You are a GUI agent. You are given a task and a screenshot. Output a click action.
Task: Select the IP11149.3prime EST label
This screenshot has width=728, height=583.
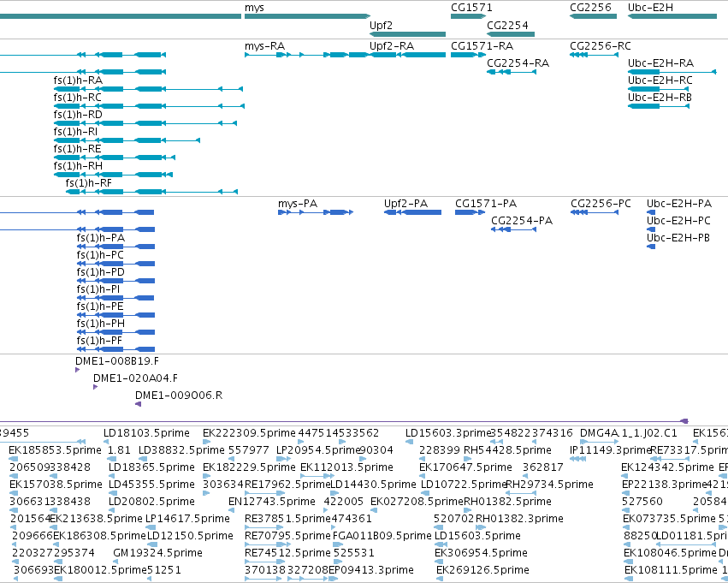[610, 450]
